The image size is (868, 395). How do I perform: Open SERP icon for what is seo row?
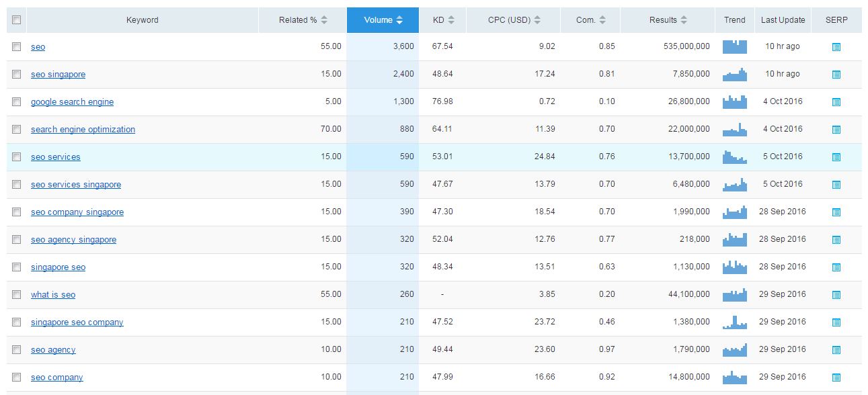point(836,295)
